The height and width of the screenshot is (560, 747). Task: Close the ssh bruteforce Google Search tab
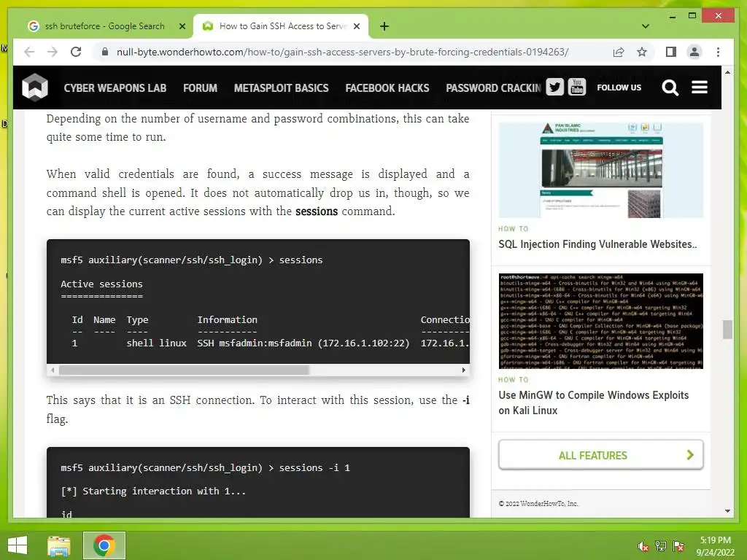coord(182,26)
